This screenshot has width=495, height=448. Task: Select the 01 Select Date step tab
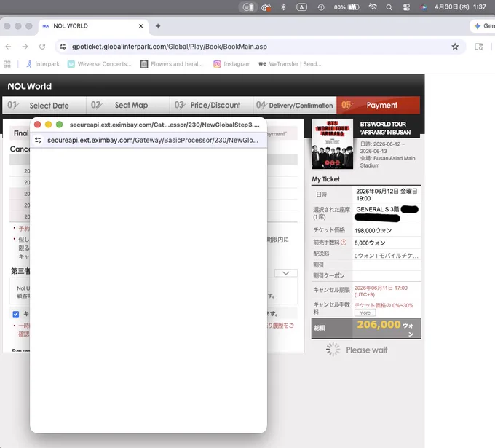tap(44, 105)
